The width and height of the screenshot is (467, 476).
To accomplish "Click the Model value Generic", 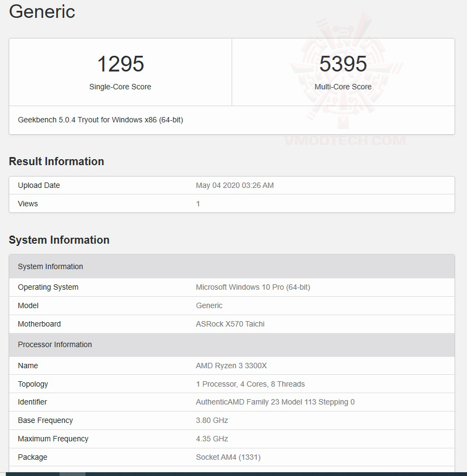I will 209,305.
